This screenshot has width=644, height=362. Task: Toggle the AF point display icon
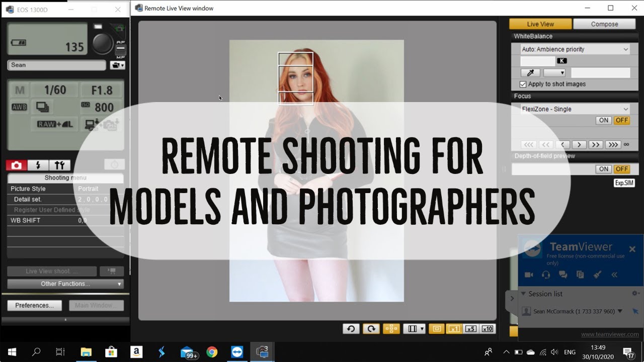pyautogui.click(x=391, y=329)
